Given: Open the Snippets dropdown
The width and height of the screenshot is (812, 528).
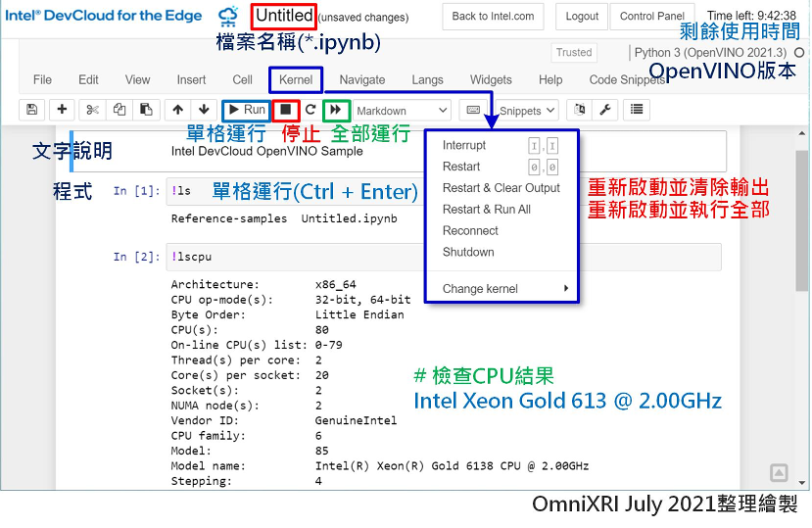Looking at the screenshot, I should pyautogui.click(x=527, y=111).
